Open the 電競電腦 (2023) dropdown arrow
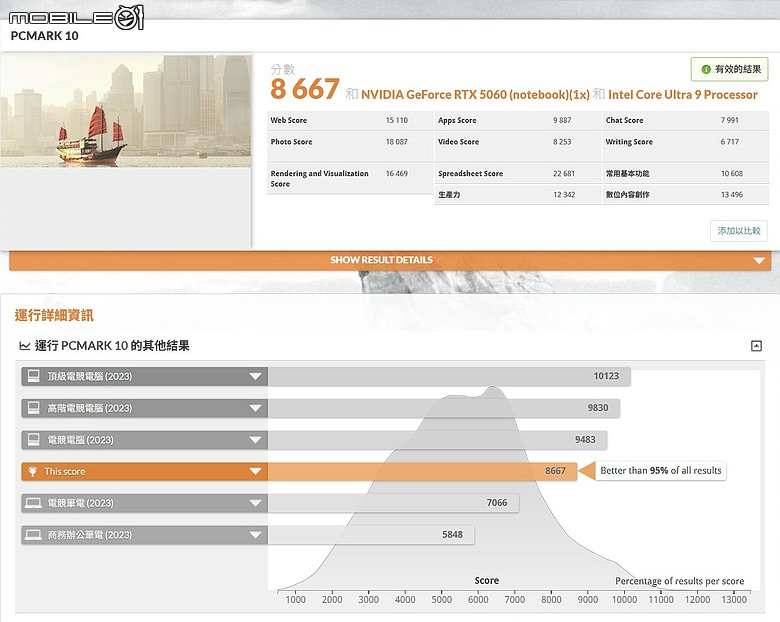Viewport: 780px width, 622px height. [x=255, y=440]
